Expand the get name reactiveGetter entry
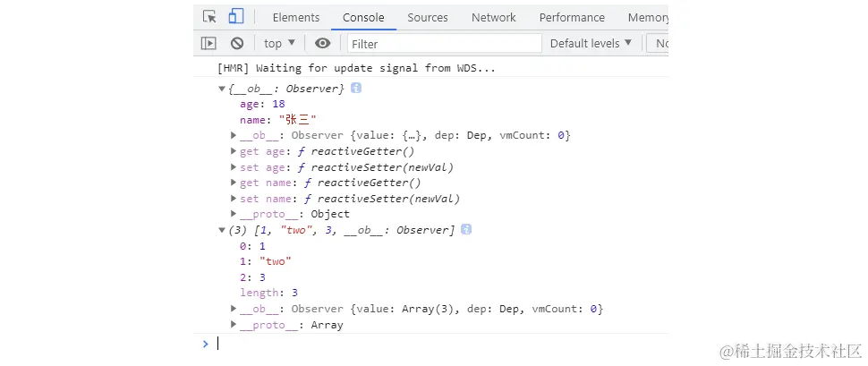 pyautogui.click(x=234, y=183)
